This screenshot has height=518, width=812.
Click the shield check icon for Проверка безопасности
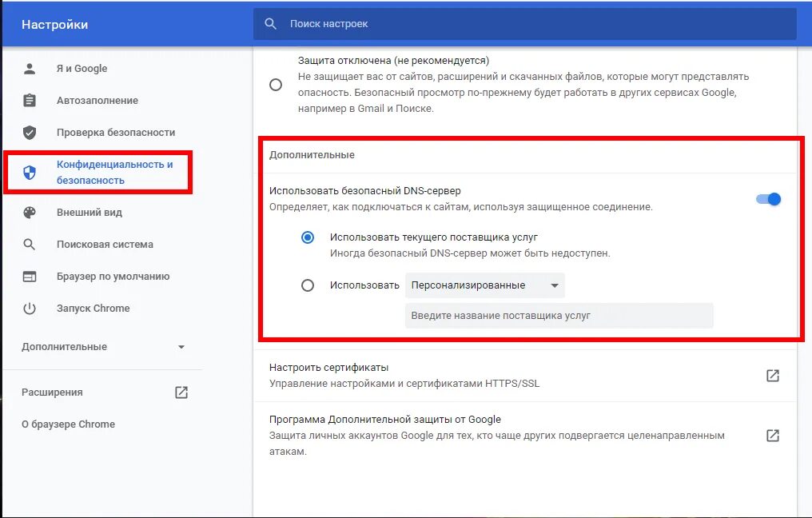coord(30,133)
